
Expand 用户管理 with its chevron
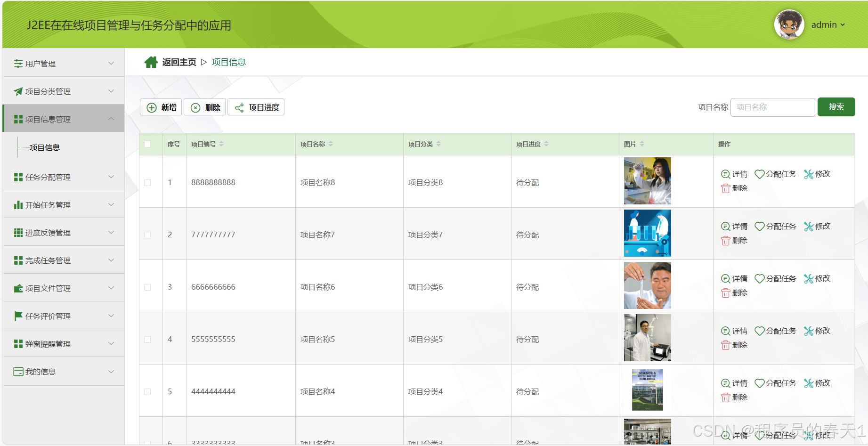click(111, 63)
